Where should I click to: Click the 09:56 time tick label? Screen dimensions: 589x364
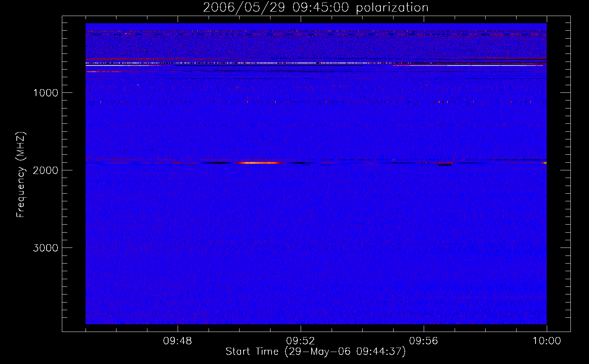coord(424,341)
